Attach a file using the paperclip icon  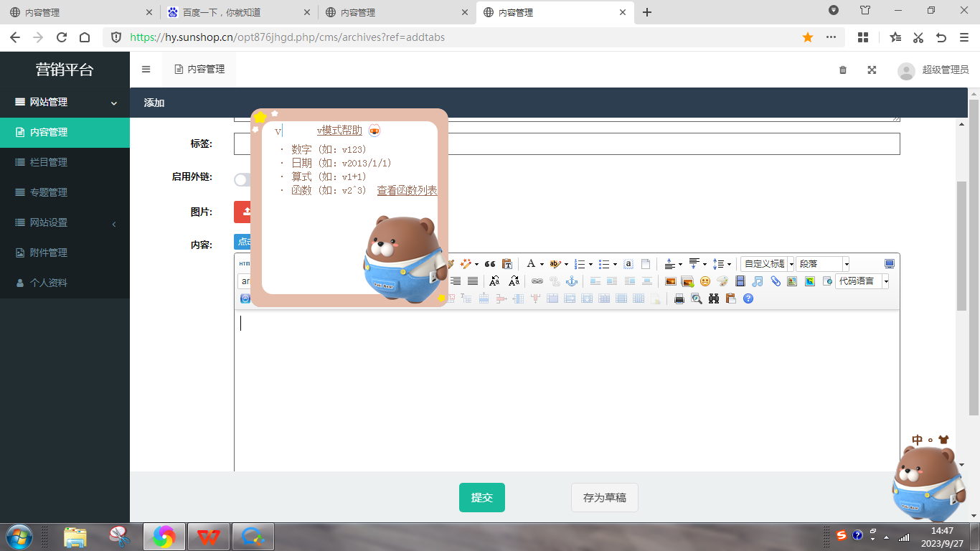click(775, 281)
